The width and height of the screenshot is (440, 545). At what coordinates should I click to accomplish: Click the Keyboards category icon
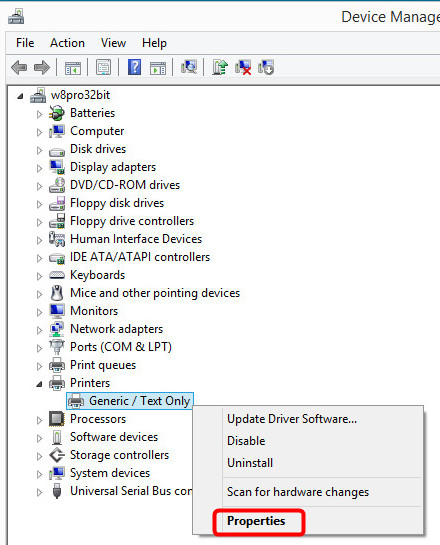57,275
